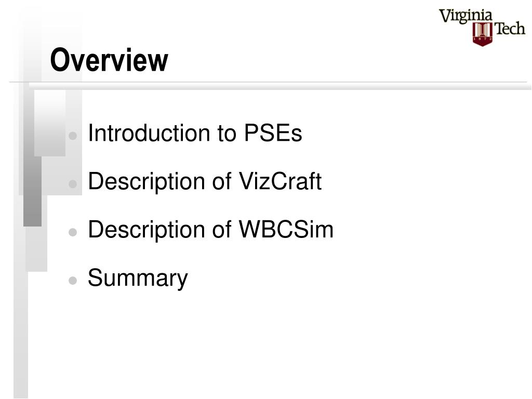
Task: Click the word WBCSim
Action: 286,229
